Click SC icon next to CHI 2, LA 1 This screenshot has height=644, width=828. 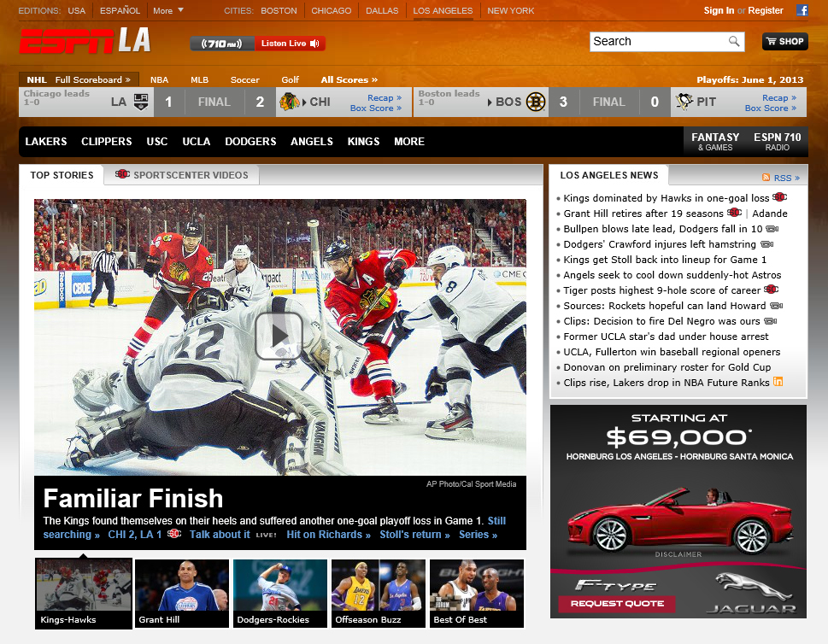(x=174, y=534)
